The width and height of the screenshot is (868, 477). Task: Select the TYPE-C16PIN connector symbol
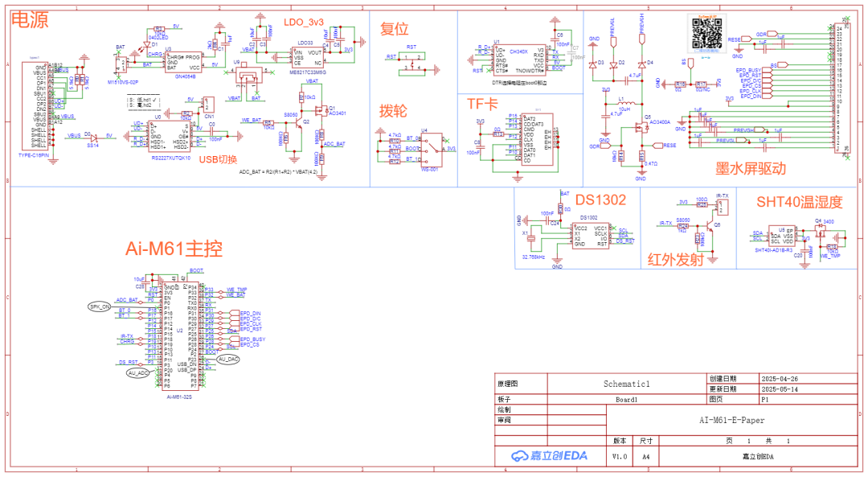click(35, 105)
